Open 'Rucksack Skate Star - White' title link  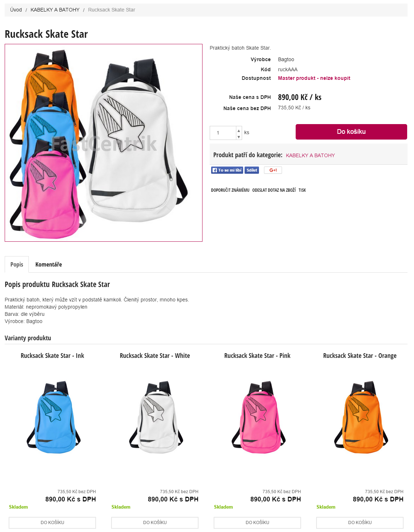(x=155, y=356)
